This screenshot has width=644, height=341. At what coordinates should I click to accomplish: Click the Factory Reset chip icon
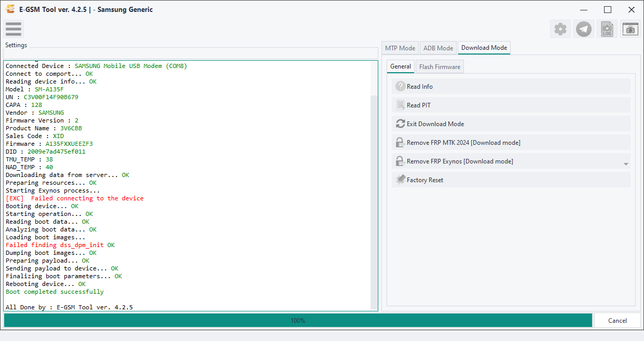(x=400, y=180)
